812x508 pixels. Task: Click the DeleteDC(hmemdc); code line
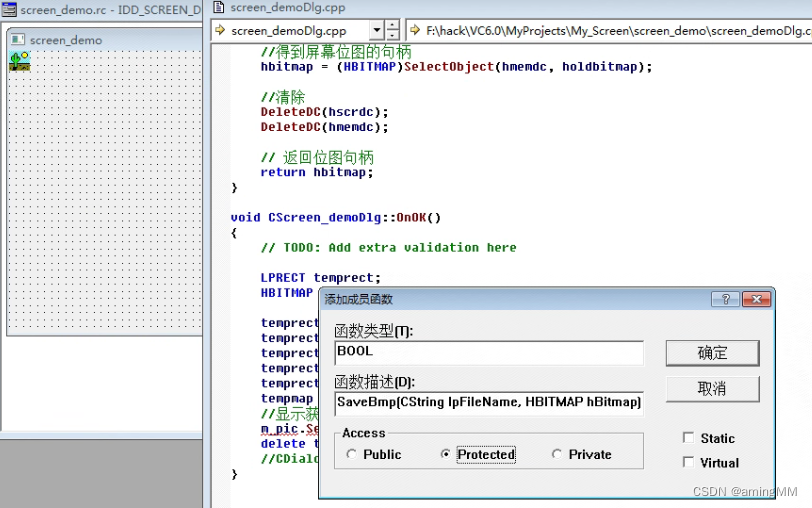pyautogui.click(x=324, y=127)
